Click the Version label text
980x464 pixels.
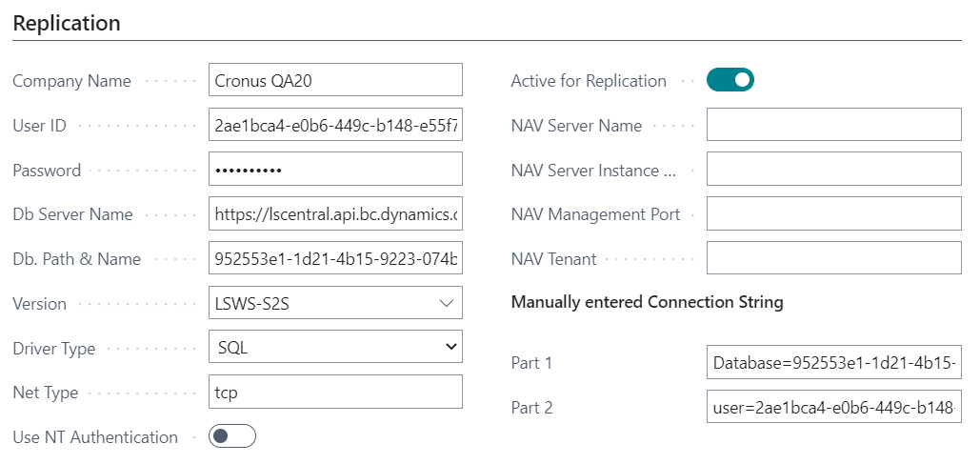tap(39, 304)
